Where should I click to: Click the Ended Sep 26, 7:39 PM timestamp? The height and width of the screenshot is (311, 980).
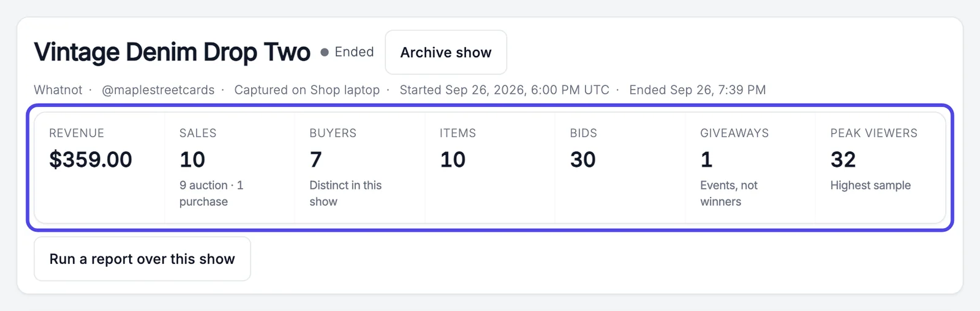pyautogui.click(x=698, y=90)
